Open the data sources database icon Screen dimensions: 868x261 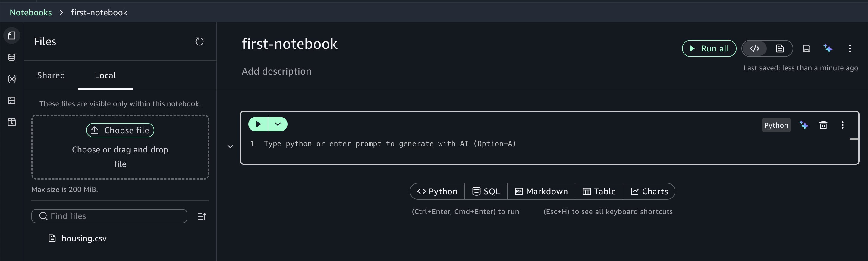12,57
